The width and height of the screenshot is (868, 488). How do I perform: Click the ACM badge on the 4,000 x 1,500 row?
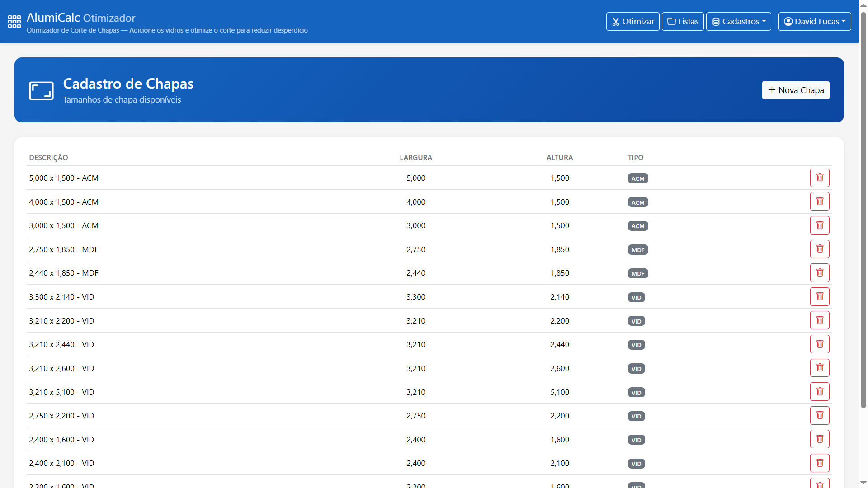coord(638,202)
